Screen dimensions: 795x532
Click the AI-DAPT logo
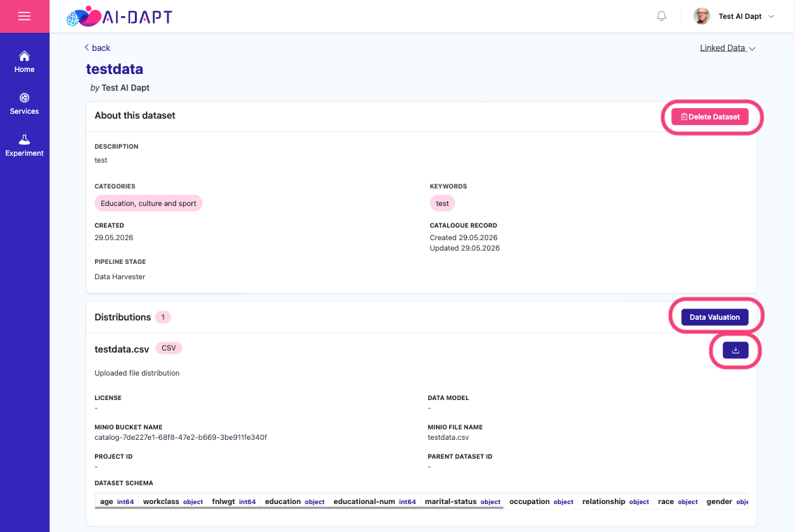tap(119, 17)
